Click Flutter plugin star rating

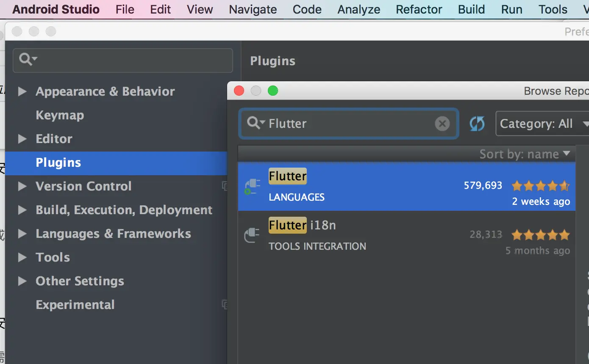pyautogui.click(x=540, y=185)
